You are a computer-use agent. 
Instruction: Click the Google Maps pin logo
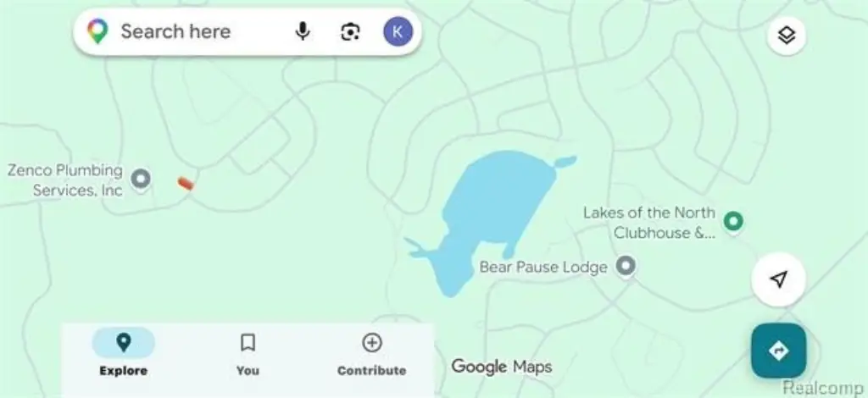pyautogui.click(x=97, y=31)
